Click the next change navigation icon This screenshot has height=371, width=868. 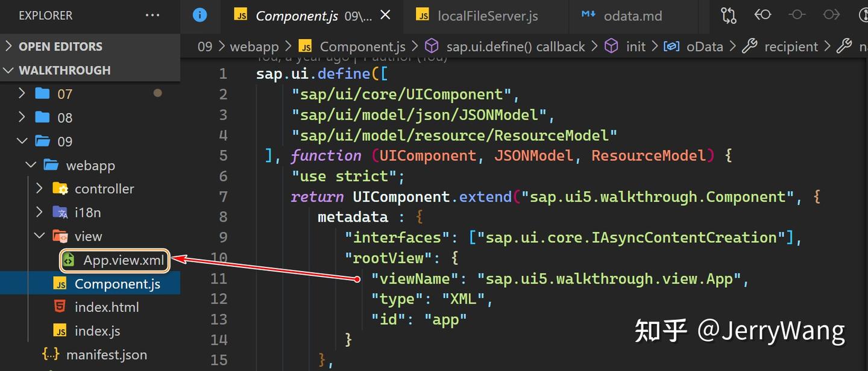click(x=832, y=15)
